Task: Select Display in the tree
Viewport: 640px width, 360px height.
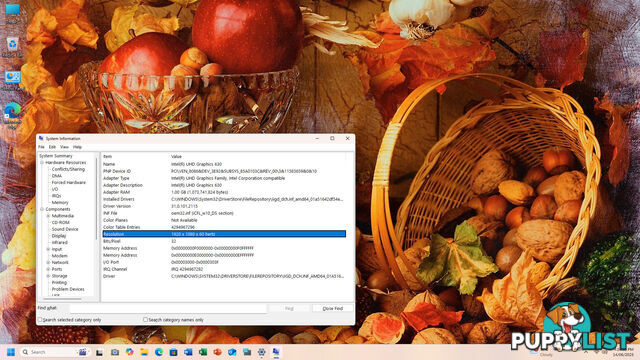Action: click(x=59, y=236)
